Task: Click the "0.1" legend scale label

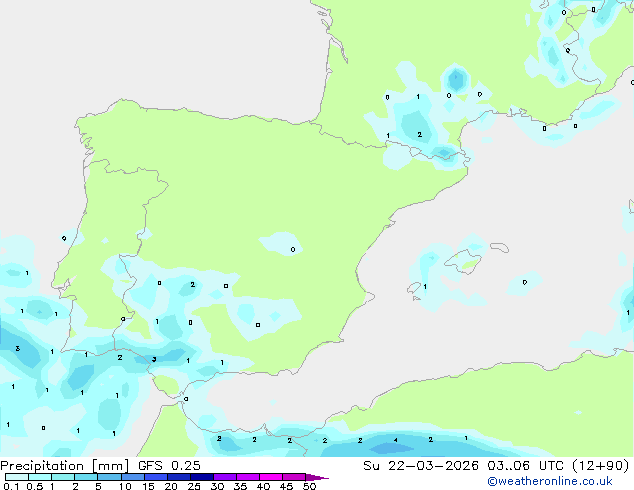Action: (x=11, y=486)
